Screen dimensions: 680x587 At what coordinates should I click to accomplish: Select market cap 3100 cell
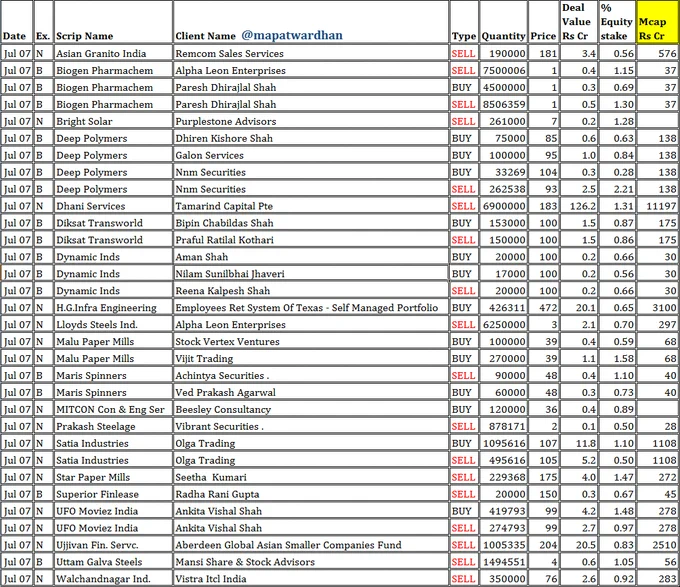657,308
